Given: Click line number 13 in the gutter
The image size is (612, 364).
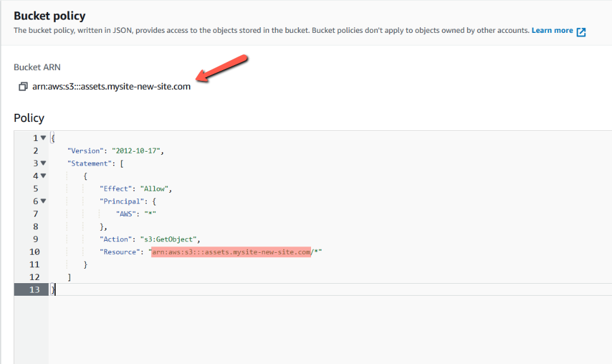Looking at the screenshot, I should (x=34, y=289).
